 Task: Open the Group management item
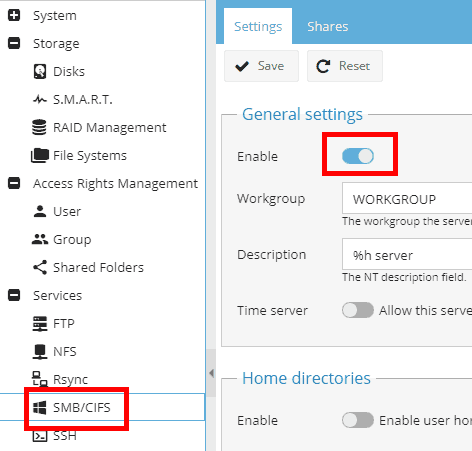[x=62, y=240]
